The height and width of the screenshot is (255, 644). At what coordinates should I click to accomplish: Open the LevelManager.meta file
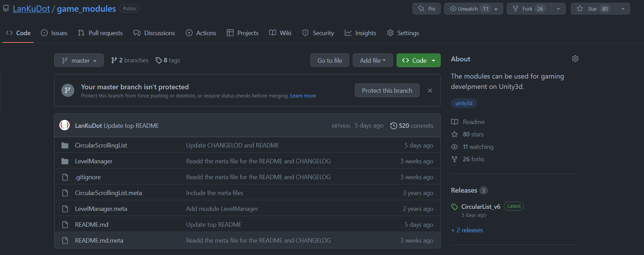tap(101, 209)
